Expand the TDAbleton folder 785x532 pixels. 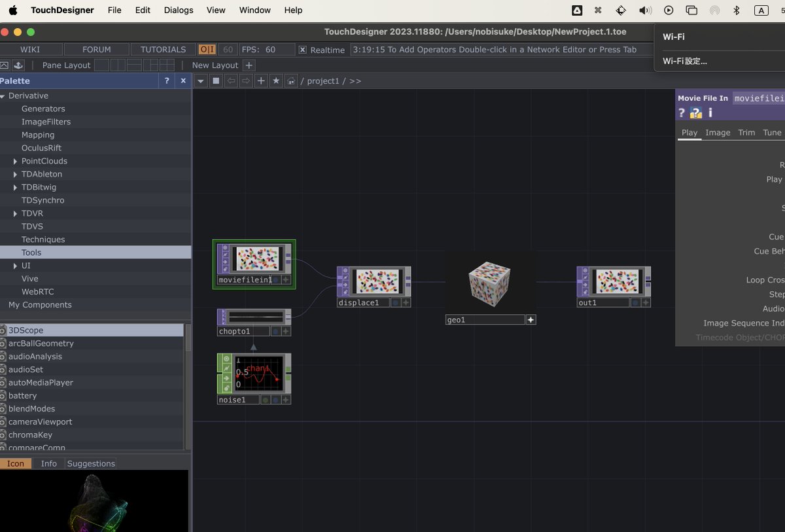click(x=16, y=174)
